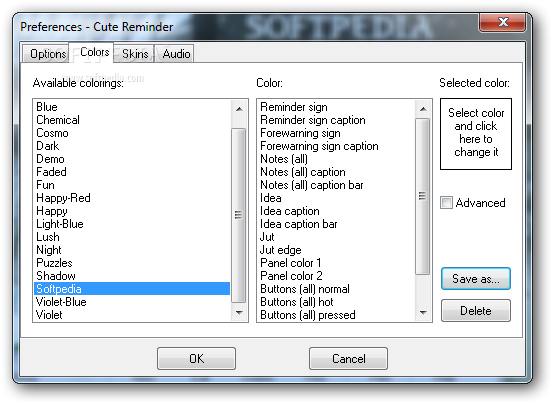Select Reminder sign caption color item
553x404 pixels.
coord(337,120)
